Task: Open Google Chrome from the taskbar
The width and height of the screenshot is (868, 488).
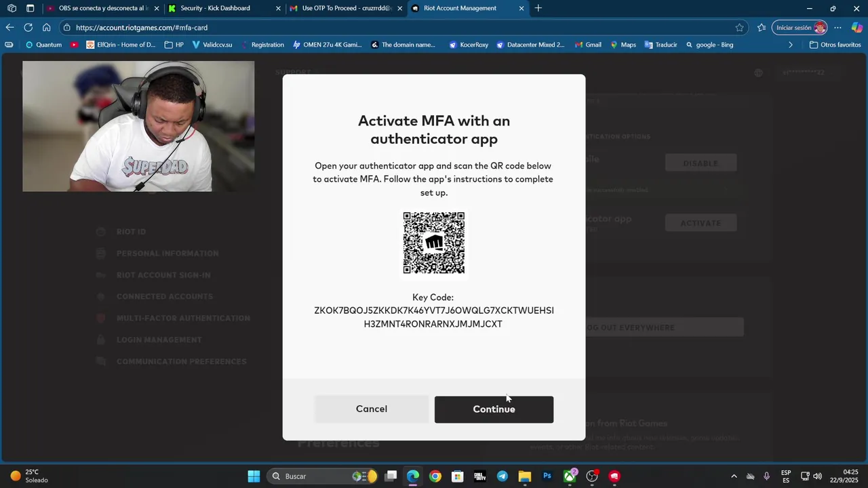Action: [x=435, y=476]
